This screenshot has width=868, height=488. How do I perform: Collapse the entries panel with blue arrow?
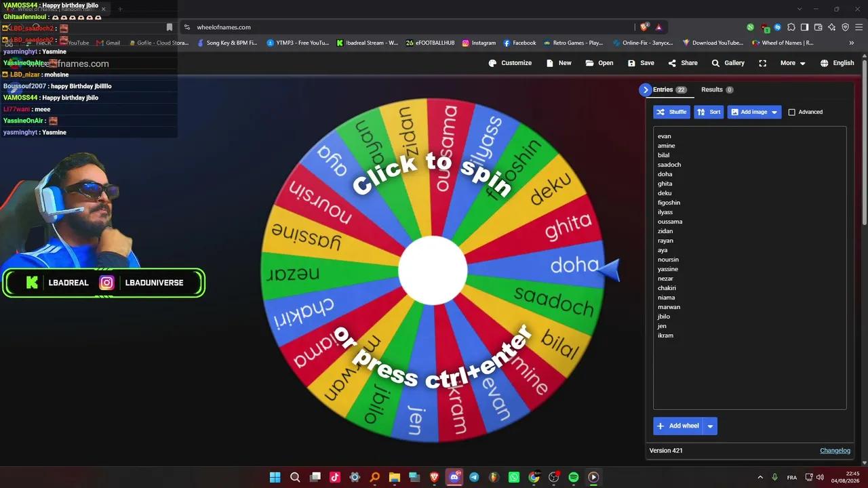[645, 89]
